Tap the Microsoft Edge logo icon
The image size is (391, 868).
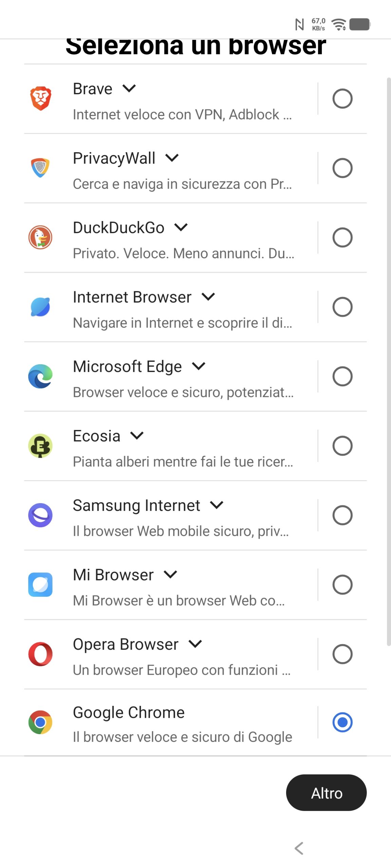click(40, 376)
